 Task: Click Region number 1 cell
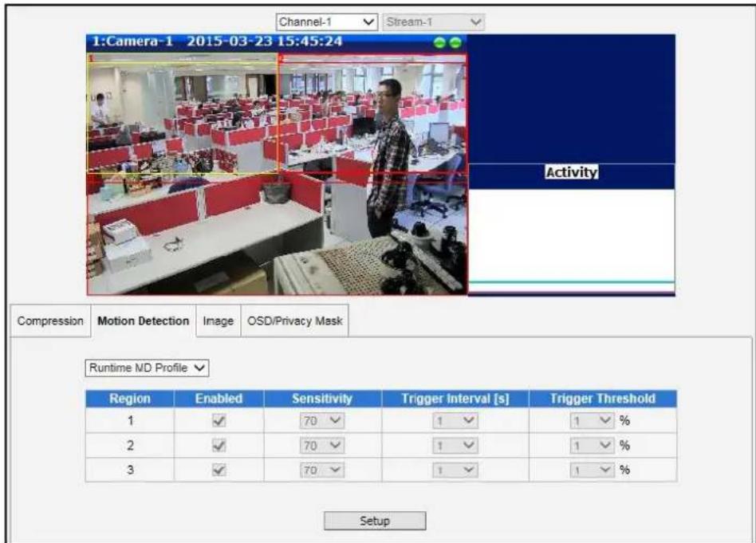[x=130, y=421]
